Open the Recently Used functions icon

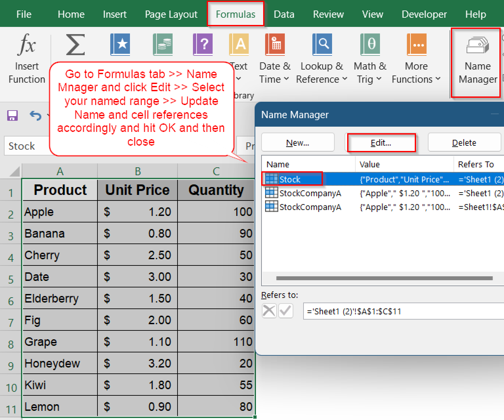120,44
